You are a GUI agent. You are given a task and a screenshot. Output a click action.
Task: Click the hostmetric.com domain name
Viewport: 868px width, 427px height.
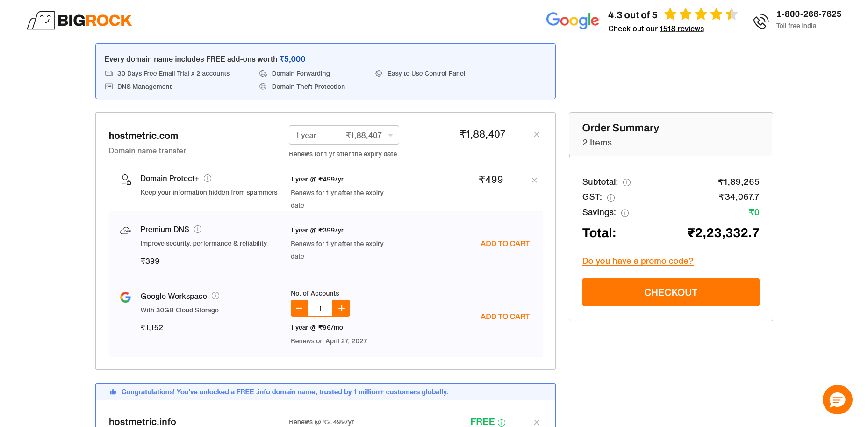(143, 136)
